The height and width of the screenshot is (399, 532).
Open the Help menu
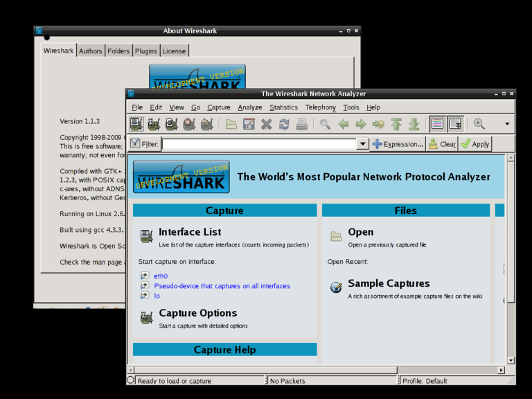(373, 107)
